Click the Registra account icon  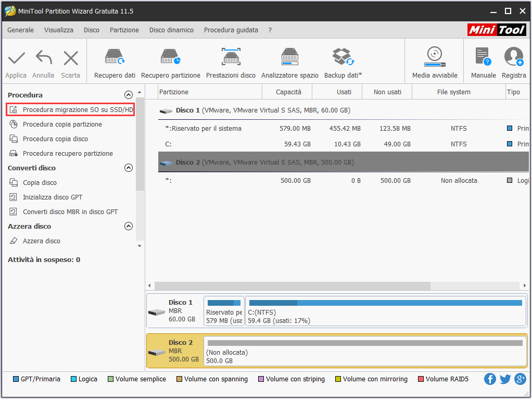point(513,63)
